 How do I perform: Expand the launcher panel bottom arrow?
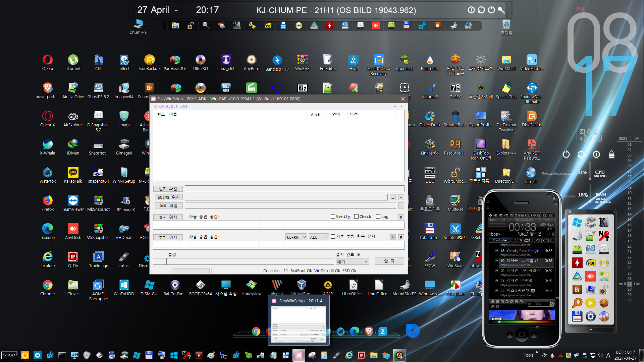pos(591,330)
